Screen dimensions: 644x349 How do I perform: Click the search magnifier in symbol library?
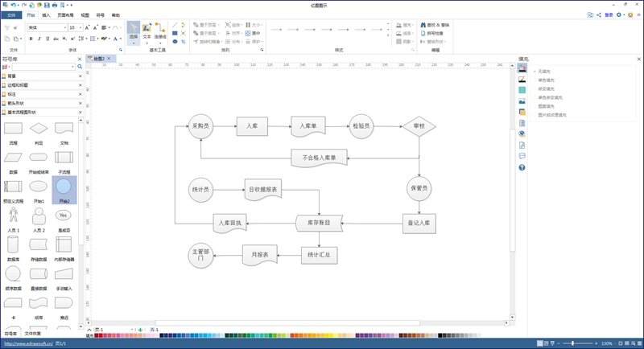pyautogui.click(x=80, y=67)
